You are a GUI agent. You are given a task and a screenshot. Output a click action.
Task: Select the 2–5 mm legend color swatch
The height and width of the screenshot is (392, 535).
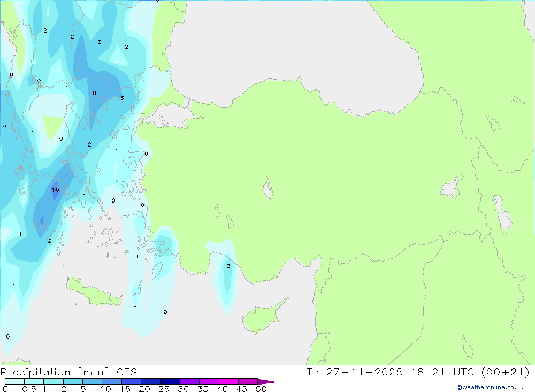[73, 381]
